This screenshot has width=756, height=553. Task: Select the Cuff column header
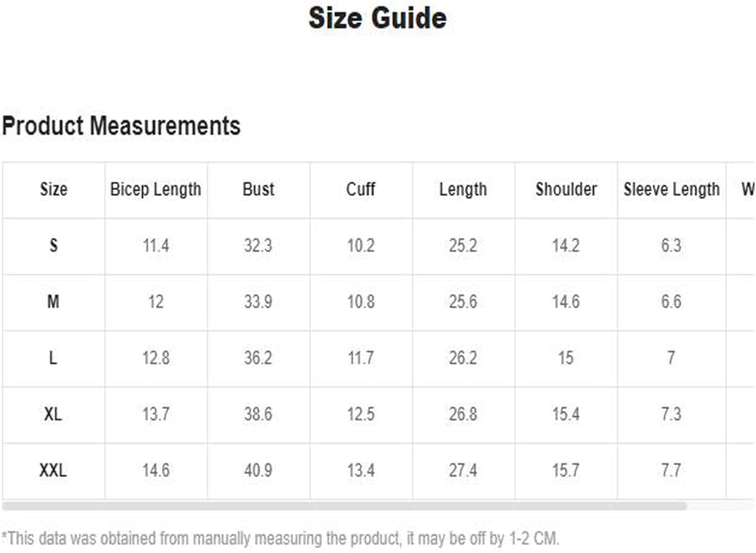pyautogui.click(x=361, y=189)
